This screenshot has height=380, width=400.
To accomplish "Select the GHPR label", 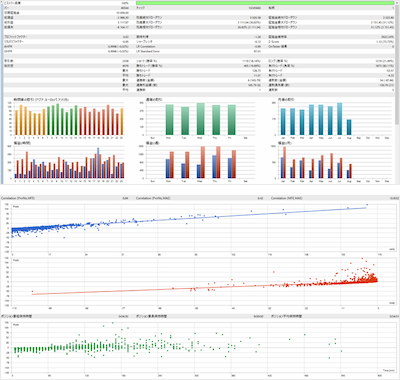I will (8, 52).
